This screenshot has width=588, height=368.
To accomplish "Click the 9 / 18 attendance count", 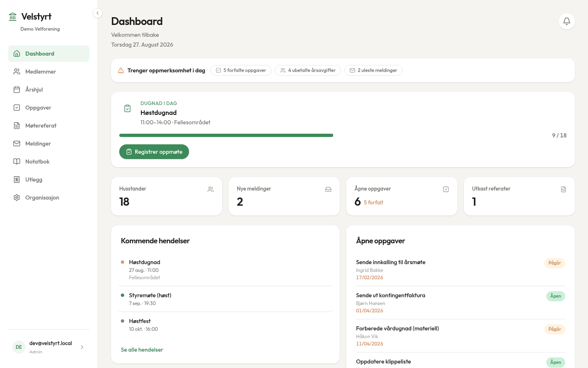I will tap(559, 135).
